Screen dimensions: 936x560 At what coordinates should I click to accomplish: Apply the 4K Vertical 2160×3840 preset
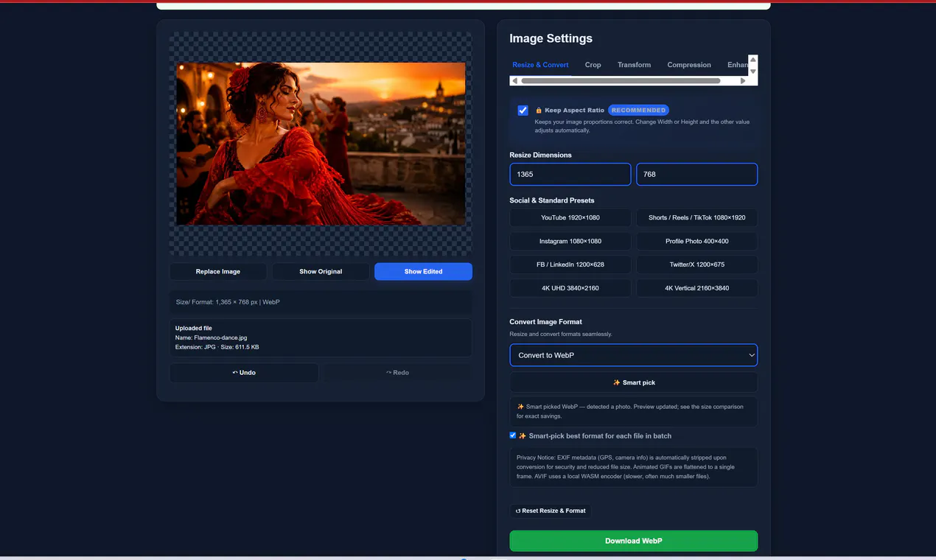696,288
